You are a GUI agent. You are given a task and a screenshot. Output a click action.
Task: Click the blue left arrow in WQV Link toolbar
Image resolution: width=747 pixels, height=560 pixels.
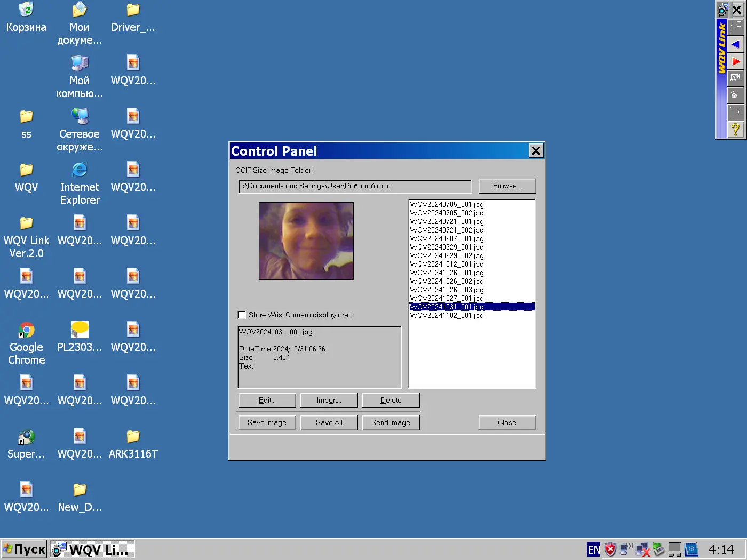pos(736,44)
